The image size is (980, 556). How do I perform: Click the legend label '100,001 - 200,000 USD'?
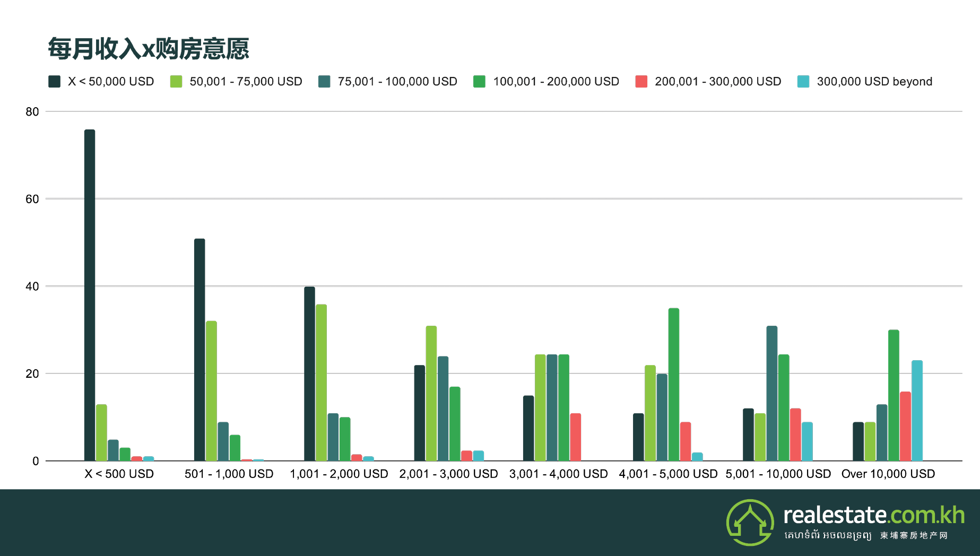pos(556,82)
